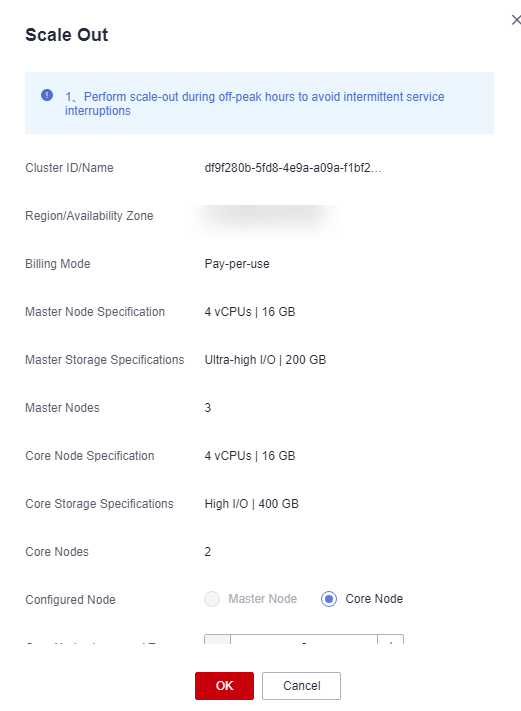
Task: Select the Core Node radio button
Action: (x=329, y=599)
